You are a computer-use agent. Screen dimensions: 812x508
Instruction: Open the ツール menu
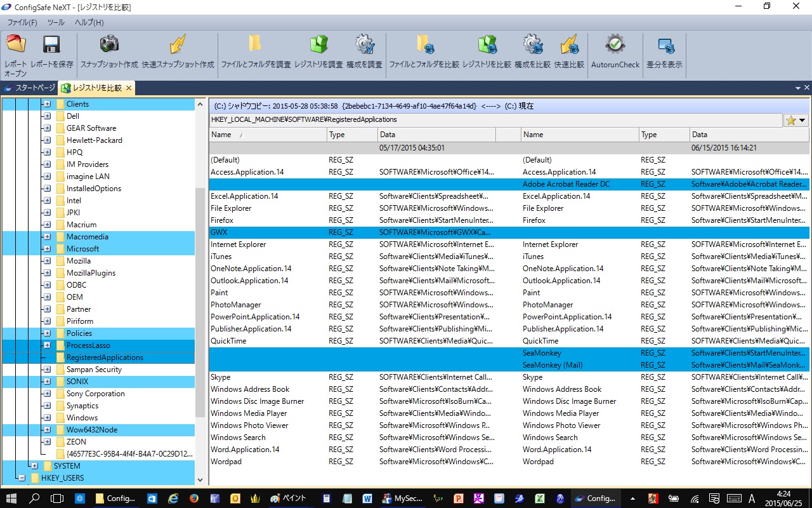[x=56, y=22]
